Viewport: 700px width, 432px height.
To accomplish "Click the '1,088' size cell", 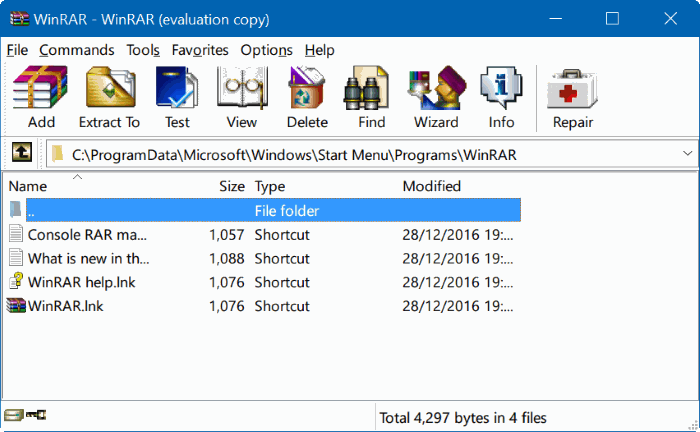I will (227, 258).
